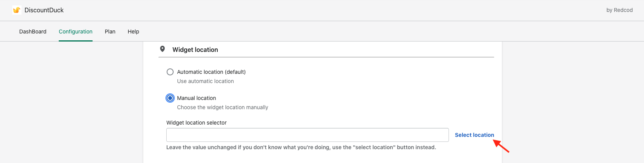Go to the Plan tab

pos(110,32)
